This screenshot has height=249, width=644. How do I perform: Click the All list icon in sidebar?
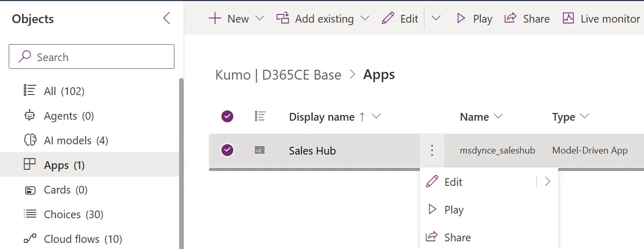tap(30, 91)
